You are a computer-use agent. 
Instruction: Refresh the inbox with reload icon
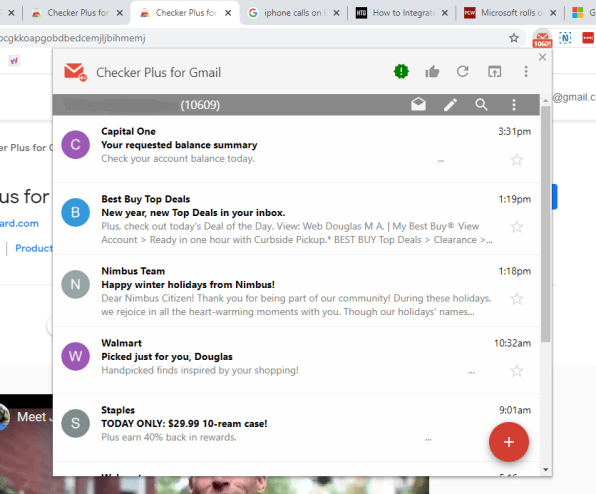click(463, 71)
